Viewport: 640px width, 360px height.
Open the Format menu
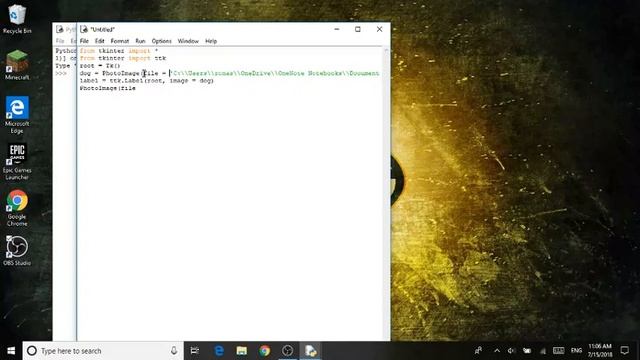[x=120, y=41]
